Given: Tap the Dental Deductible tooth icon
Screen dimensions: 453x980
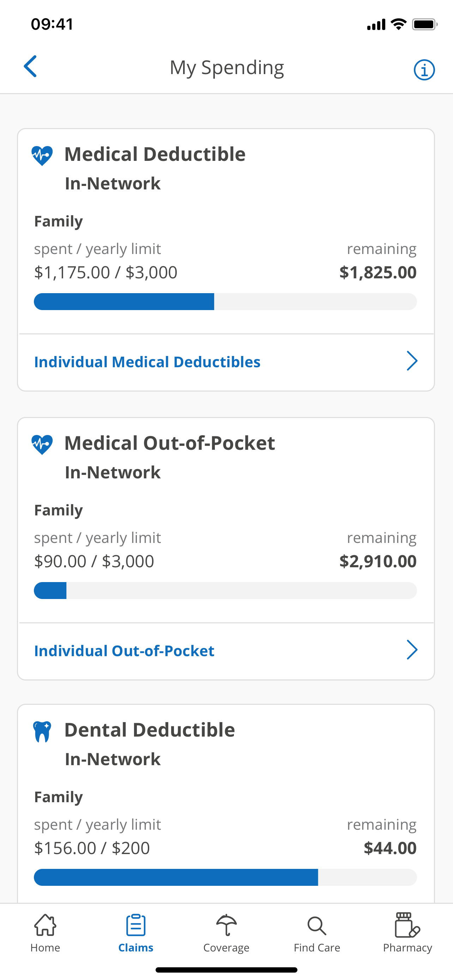Looking at the screenshot, I should [42, 731].
